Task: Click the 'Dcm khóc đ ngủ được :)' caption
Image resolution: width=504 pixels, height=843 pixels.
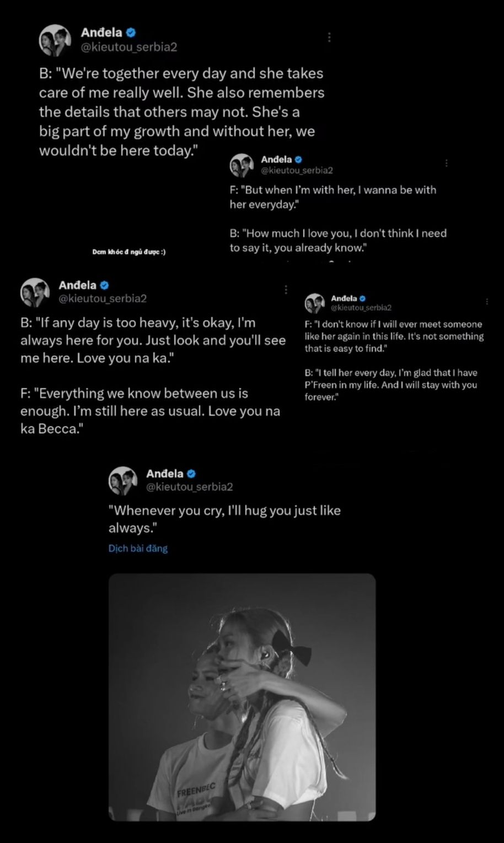Action: (129, 252)
